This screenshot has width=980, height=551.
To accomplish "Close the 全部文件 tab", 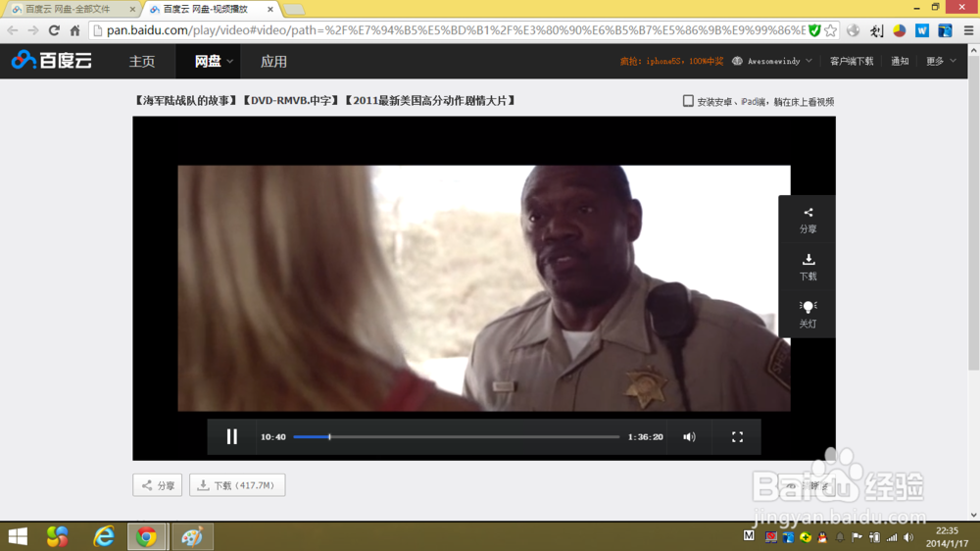I will (132, 10).
